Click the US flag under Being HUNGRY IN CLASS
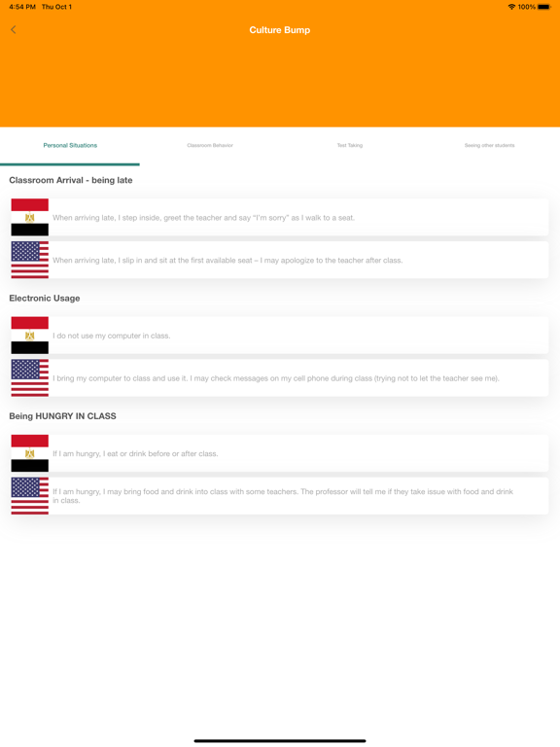This screenshot has height=747, width=560. pos(29,496)
